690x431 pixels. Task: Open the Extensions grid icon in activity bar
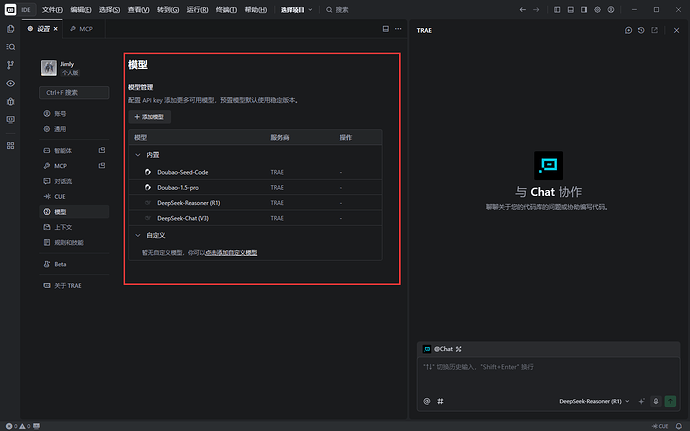tap(11, 146)
